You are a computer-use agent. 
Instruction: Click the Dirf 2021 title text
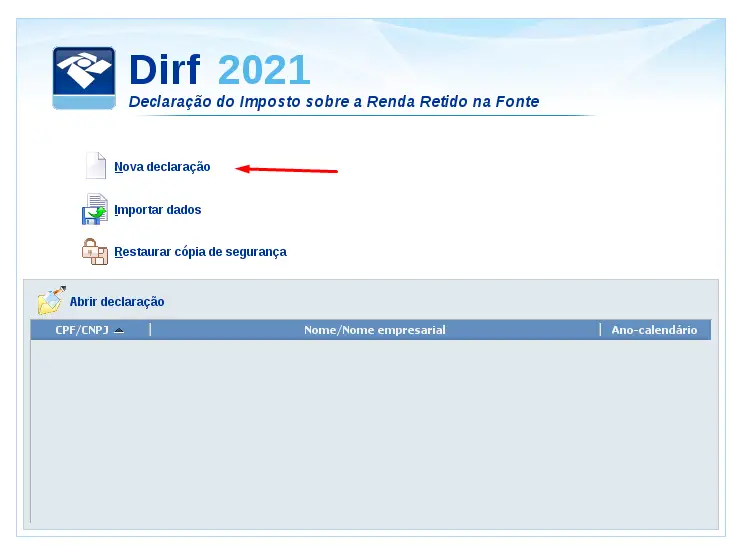point(220,70)
